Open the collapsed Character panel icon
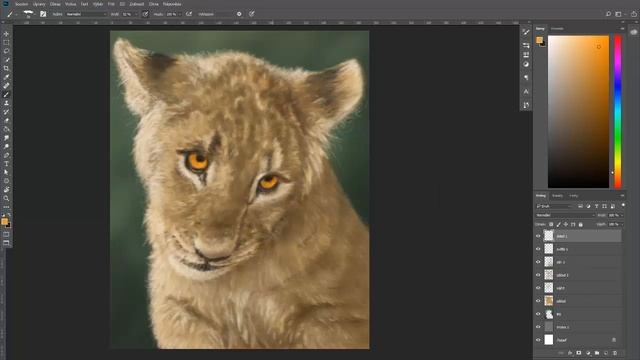640x360 pixels. click(x=526, y=92)
